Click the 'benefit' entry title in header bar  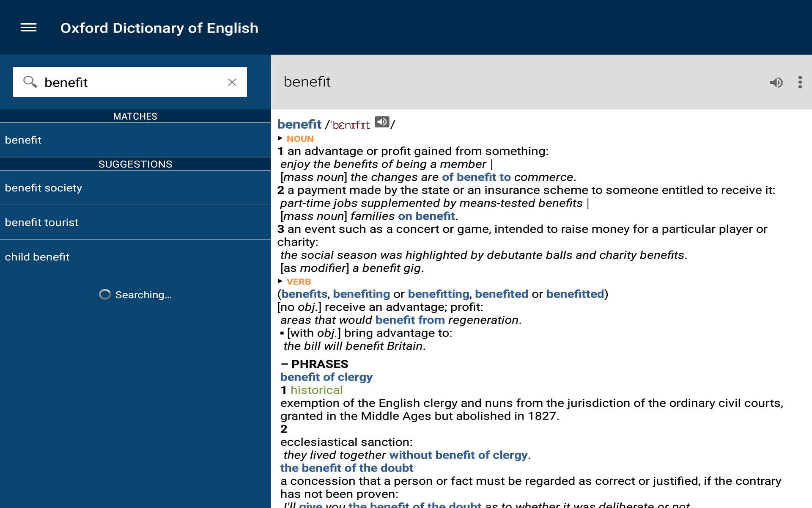point(307,82)
